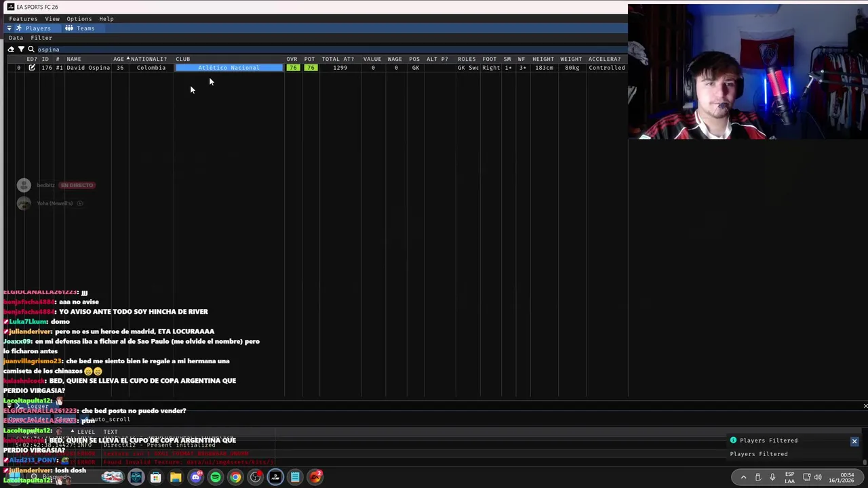Click the GK position cell
Screen dimensions: 868x488
[x=416, y=68]
